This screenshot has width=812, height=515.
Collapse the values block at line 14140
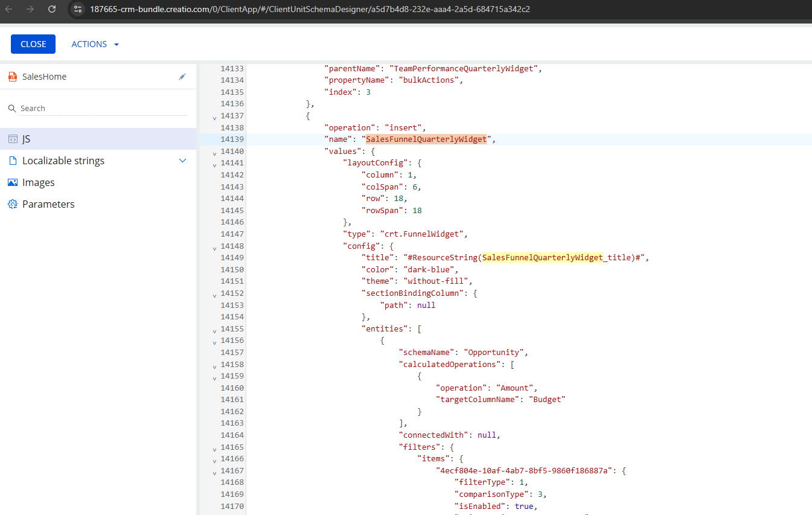click(x=214, y=153)
